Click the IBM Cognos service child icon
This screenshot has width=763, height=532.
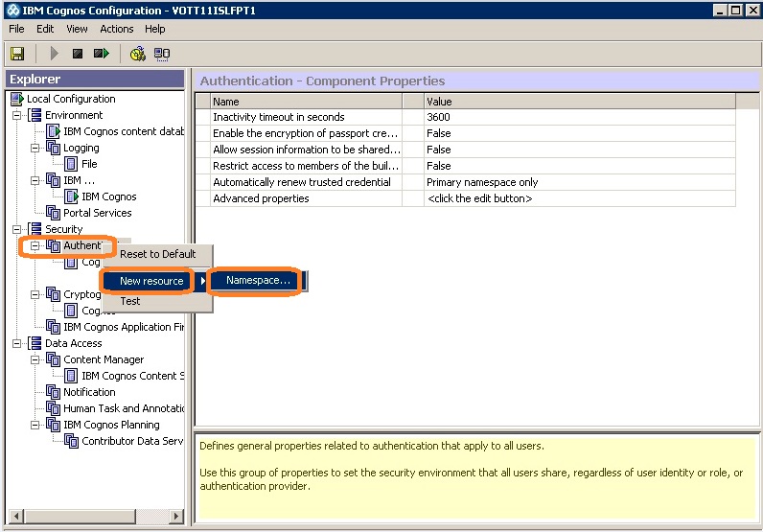click(x=71, y=197)
